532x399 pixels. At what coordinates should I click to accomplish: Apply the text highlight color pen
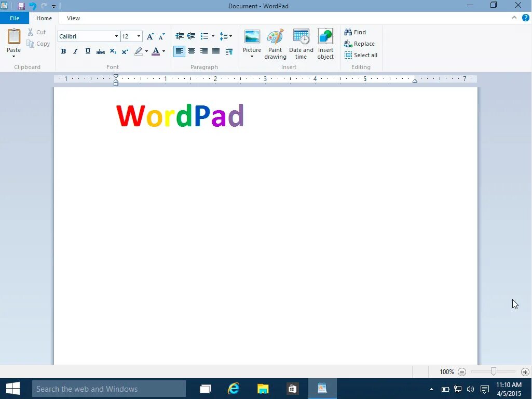click(x=138, y=51)
